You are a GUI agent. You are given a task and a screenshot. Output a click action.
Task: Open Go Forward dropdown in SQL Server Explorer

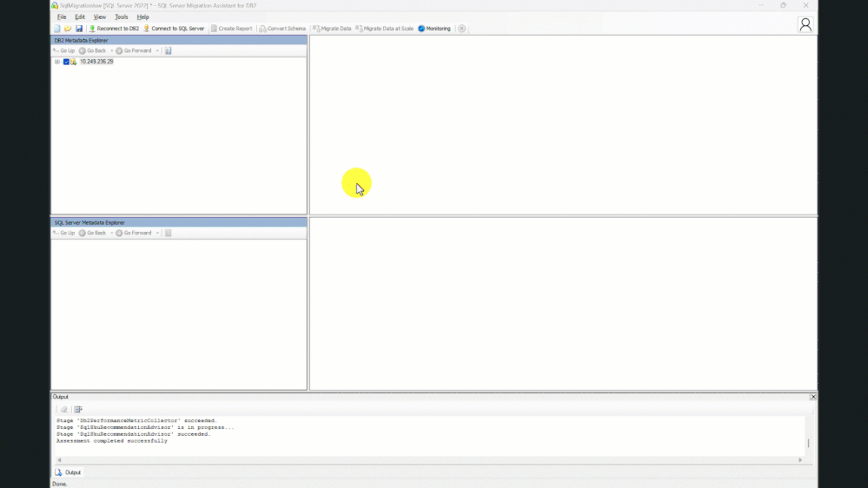point(158,233)
